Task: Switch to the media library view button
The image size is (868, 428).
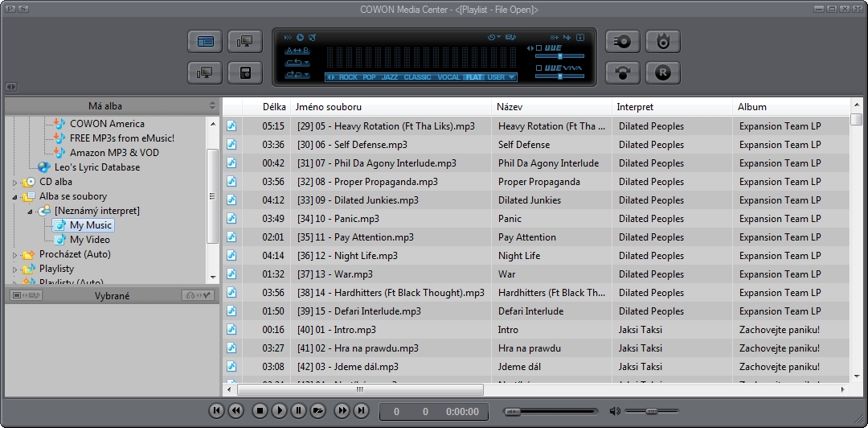Action: pos(206,42)
